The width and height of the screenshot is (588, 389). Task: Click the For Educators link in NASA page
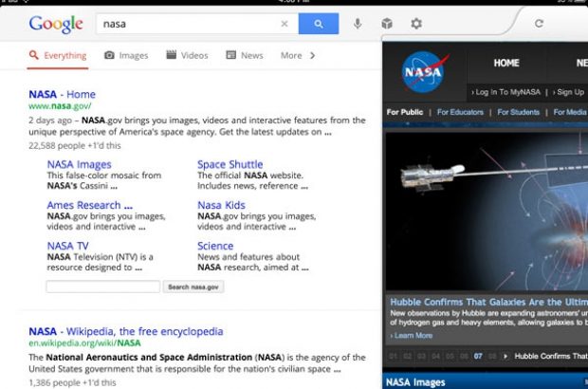[x=460, y=112]
